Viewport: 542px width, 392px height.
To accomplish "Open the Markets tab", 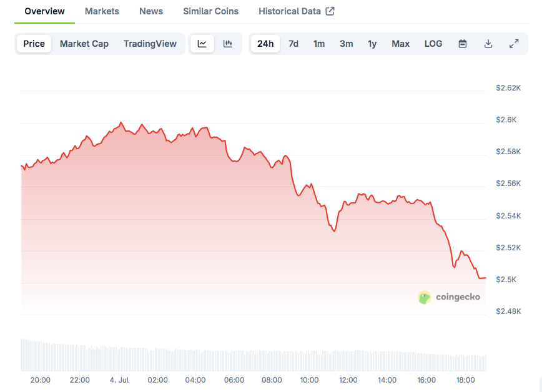I will point(102,11).
